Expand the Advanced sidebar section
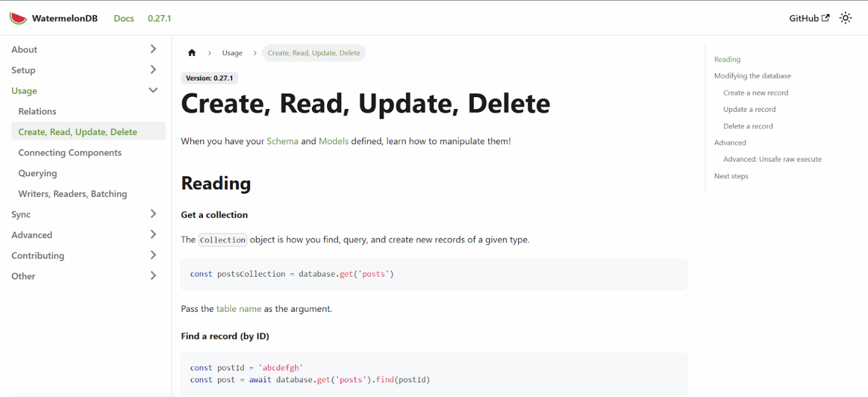 point(153,234)
